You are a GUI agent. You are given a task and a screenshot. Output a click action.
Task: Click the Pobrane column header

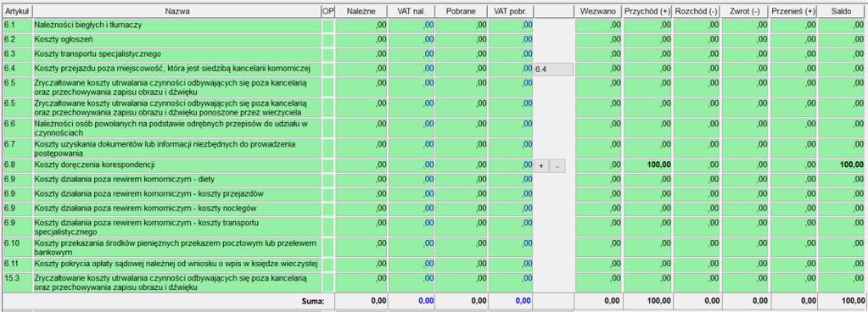tap(462, 11)
